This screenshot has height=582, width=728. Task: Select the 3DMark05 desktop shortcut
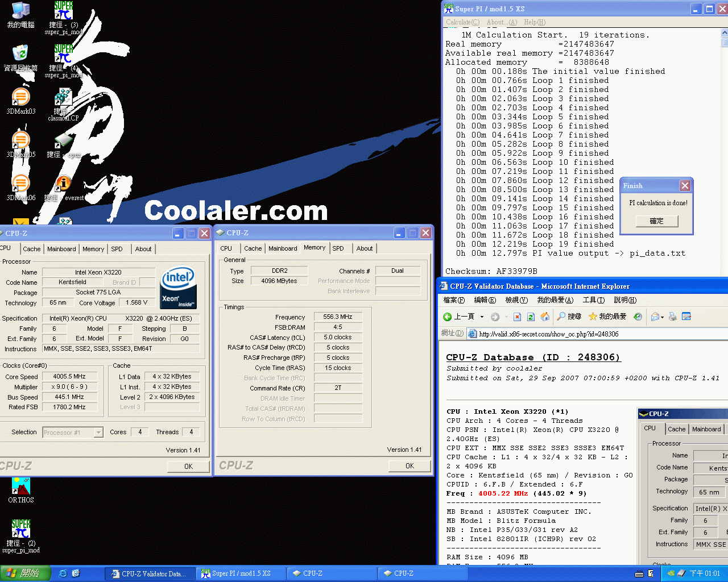[20, 145]
